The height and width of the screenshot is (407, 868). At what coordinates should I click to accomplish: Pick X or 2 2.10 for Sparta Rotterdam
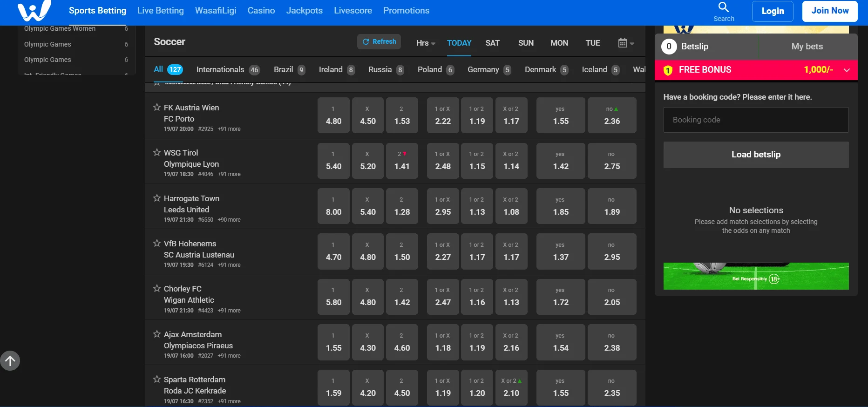pyautogui.click(x=511, y=387)
